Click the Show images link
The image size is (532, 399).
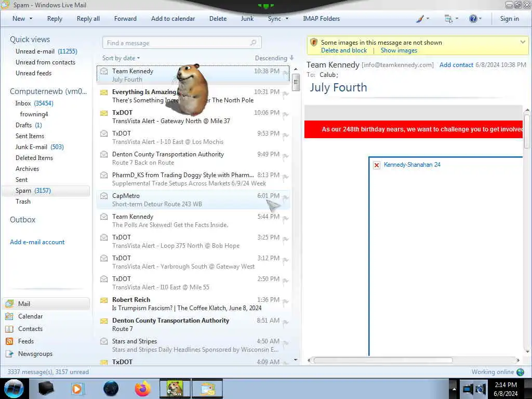pos(398,50)
